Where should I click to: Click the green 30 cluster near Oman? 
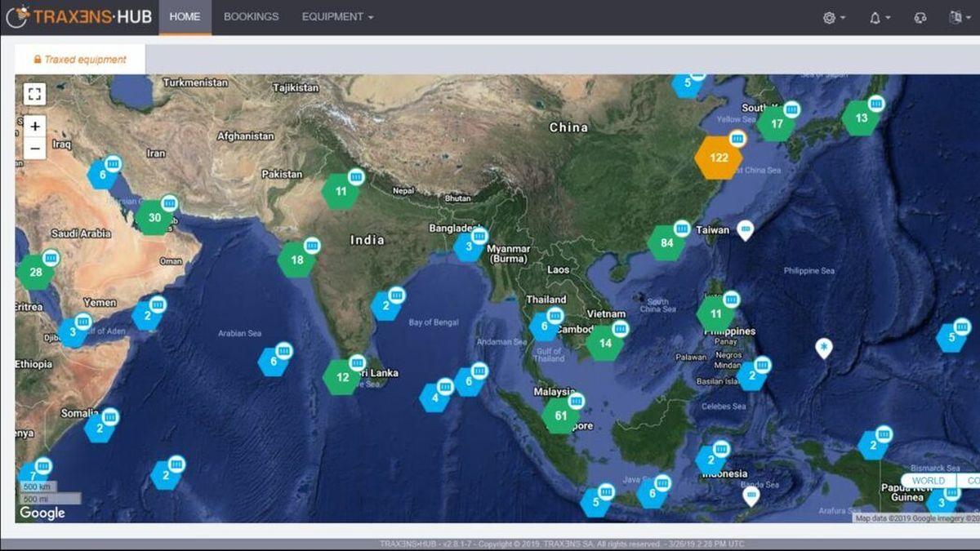tap(154, 218)
